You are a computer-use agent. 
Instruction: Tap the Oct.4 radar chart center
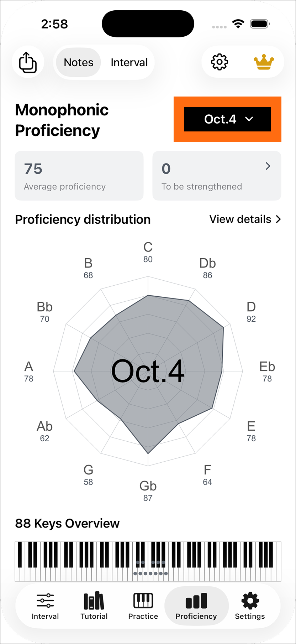tap(148, 371)
